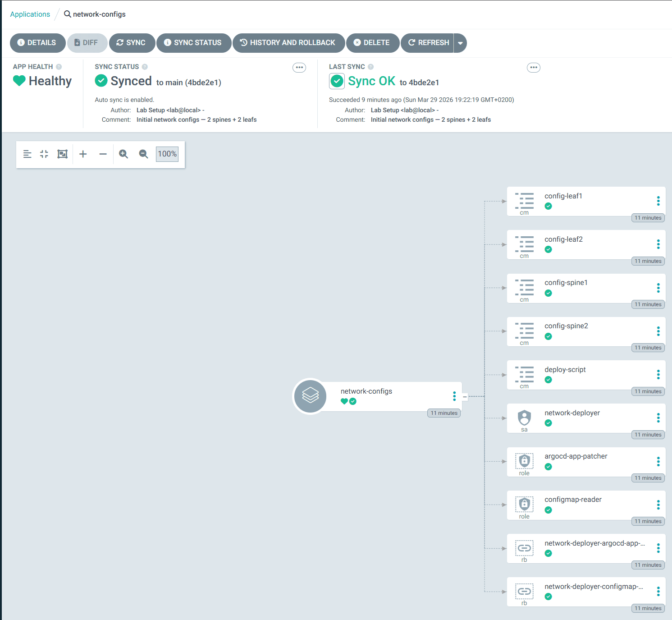Screen dimensions: 672x620
Task: Click the group nodes toolbar icon
Action: point(62,154)
